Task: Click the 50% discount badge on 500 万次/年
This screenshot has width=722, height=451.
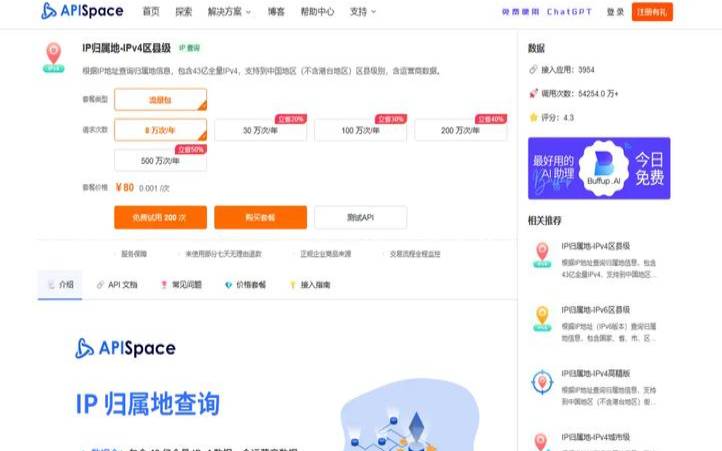Action: (191, 150)
